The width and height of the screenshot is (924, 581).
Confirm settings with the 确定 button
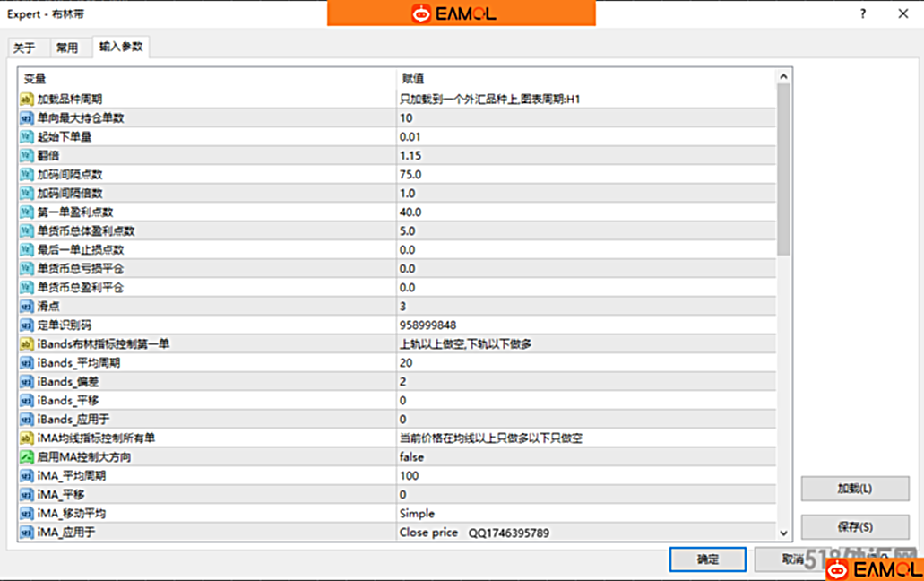tap(707, 559)
